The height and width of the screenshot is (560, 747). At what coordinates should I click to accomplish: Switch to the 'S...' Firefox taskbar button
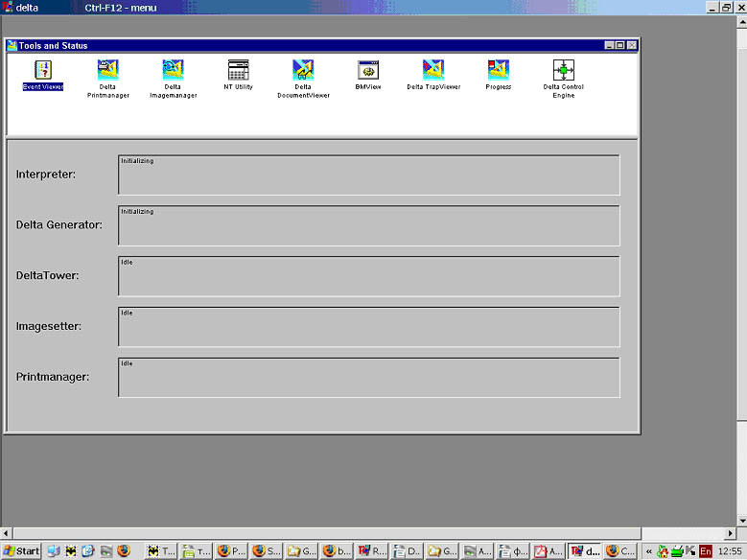(266, 551)
